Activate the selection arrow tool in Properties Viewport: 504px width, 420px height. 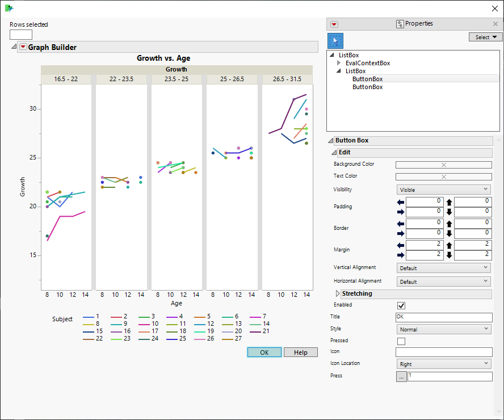click(335, 41)
